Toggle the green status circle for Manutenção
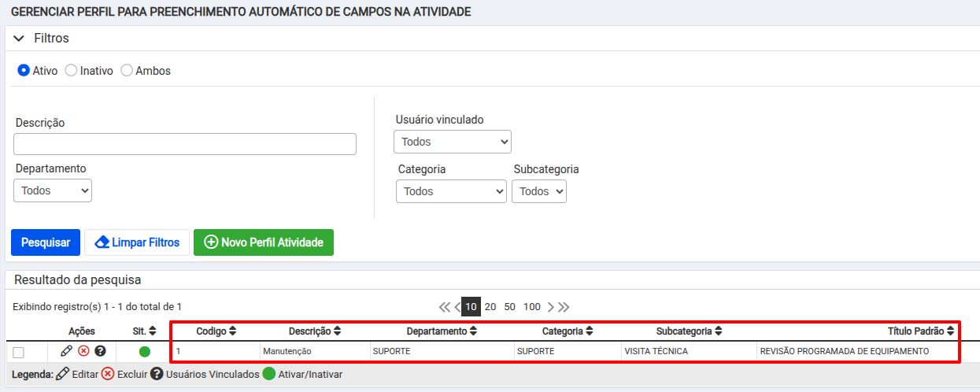 pos(145,352)
